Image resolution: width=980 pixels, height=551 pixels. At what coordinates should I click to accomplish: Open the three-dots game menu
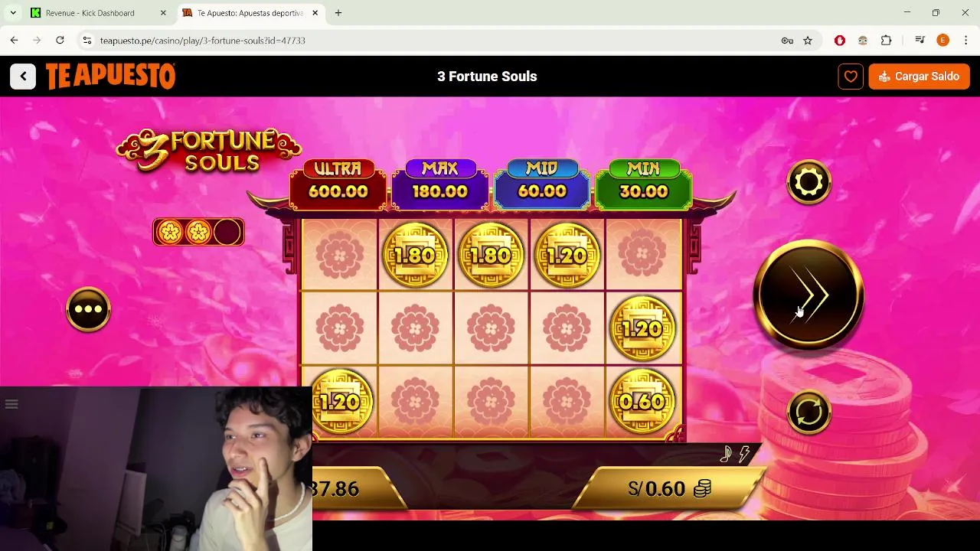pos(88,309)
